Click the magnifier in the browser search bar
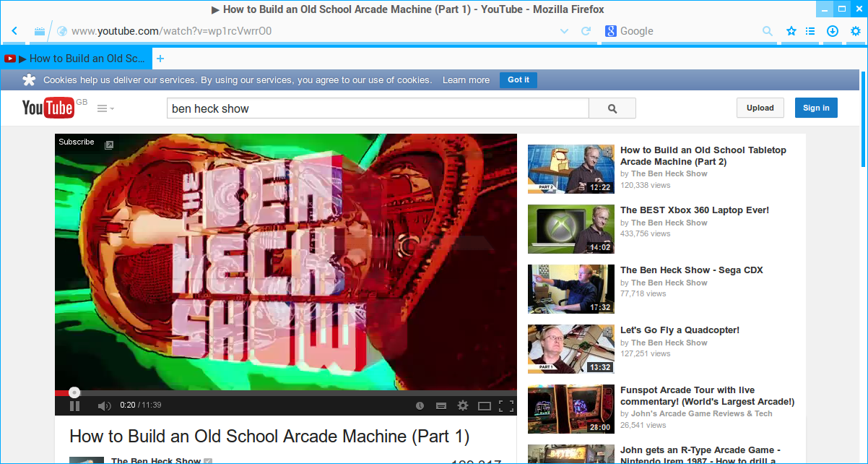Viewport: 868px width, 464px height. [x=768, y=31]
